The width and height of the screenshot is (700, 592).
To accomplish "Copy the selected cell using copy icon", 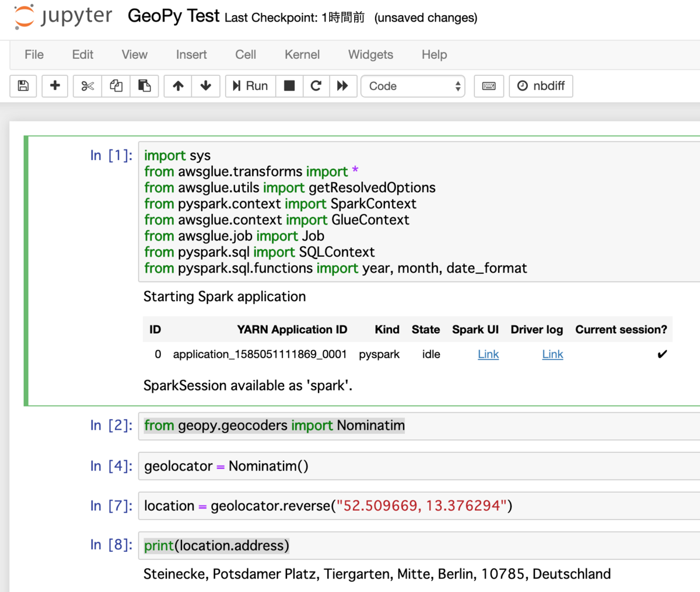I will 116,86.
